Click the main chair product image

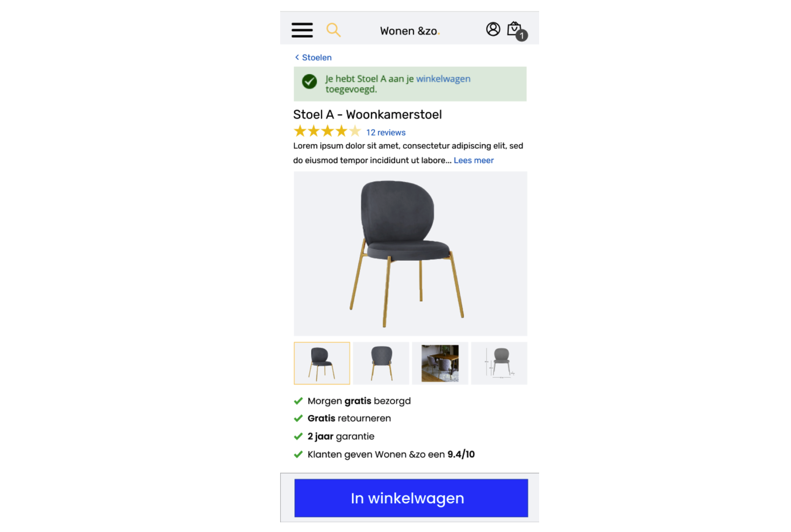tap(411, 254)
